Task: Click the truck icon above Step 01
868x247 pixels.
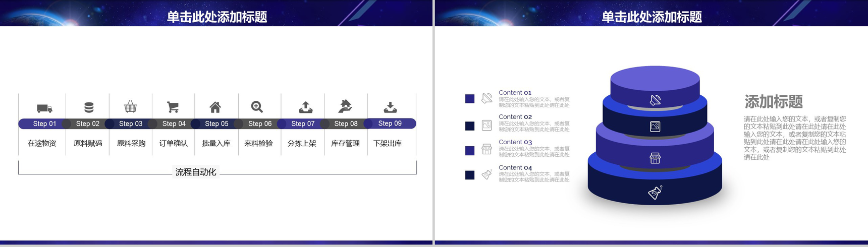Action: (x=44, y=108)
